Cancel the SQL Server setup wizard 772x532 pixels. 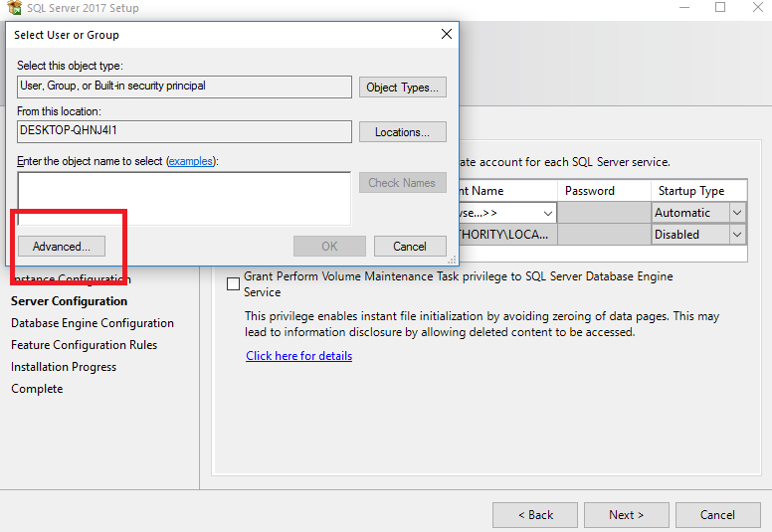click(718, 515)
